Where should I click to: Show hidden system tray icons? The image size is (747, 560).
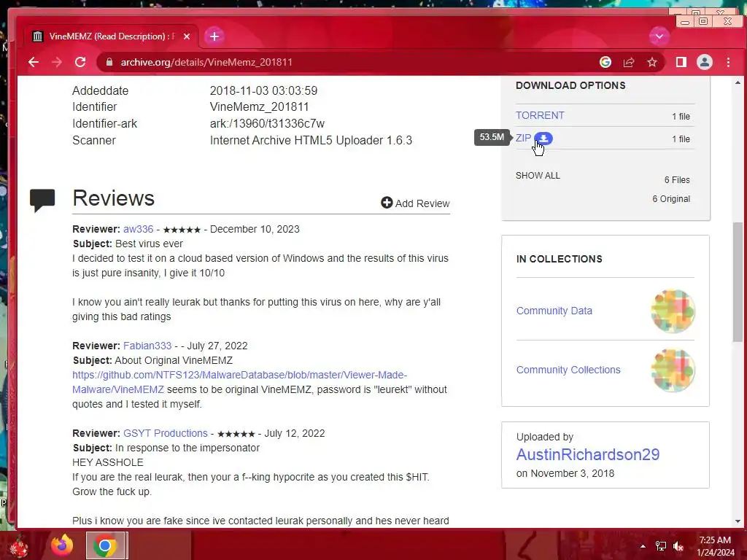[x=642, y=546]
